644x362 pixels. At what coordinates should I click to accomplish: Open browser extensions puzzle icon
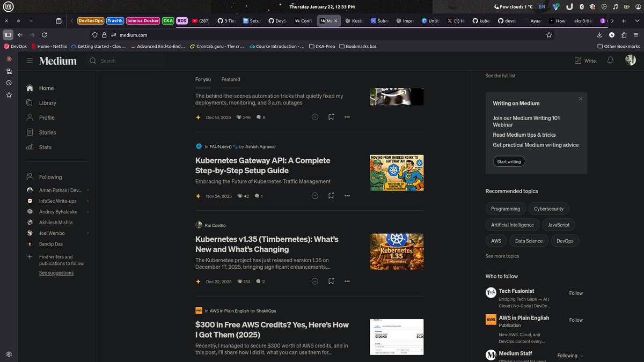(624, 34)
